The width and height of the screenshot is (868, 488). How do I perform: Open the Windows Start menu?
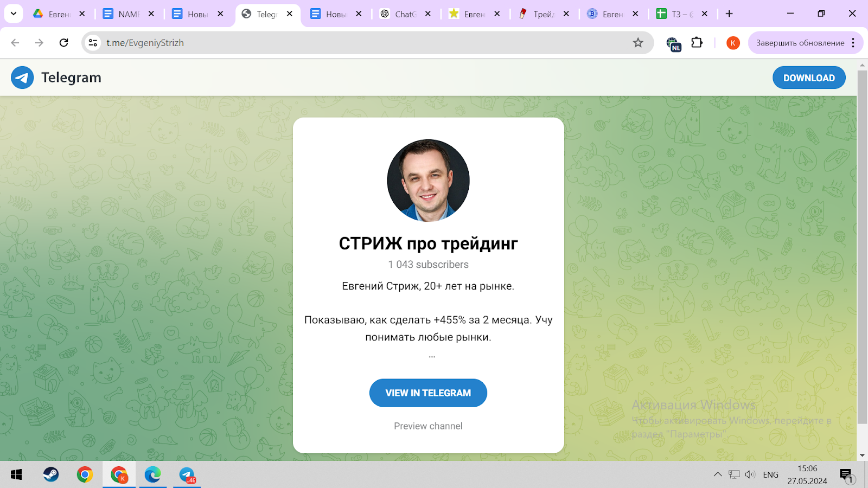pyautogui.click(x=16, y=475)
